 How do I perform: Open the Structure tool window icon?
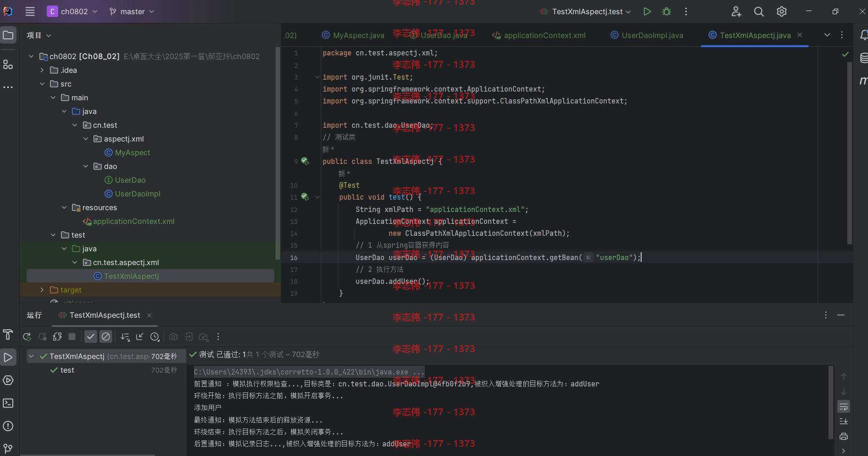click(x=8, y=65)
